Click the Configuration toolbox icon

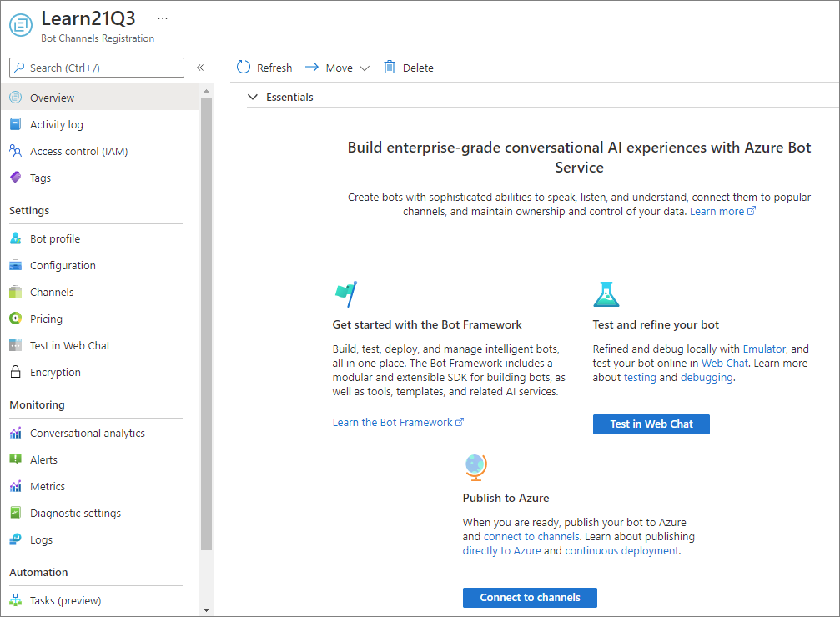click(x=16, y=265)
